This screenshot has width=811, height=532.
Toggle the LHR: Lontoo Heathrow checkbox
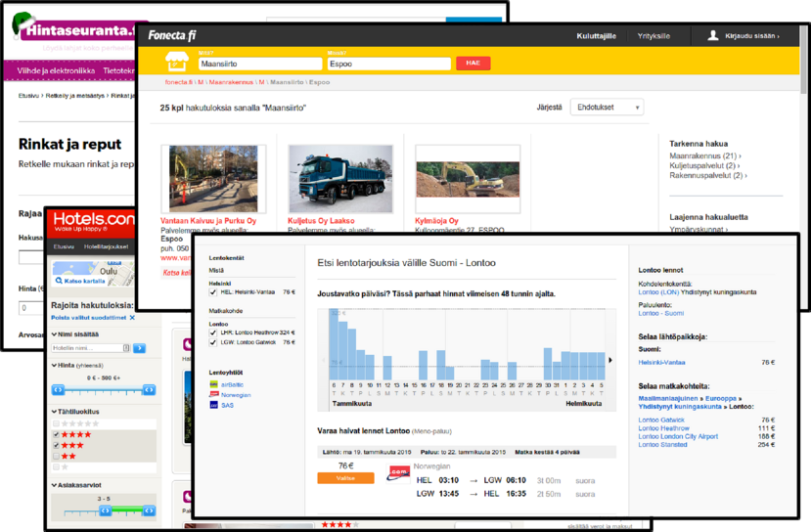212,332
